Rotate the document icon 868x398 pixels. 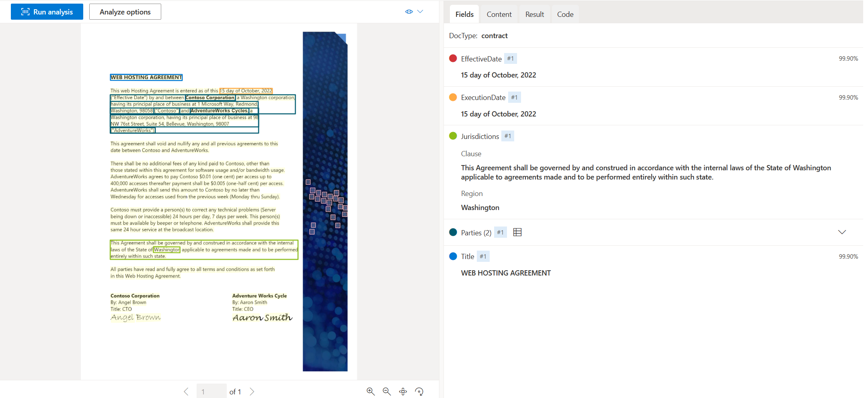point(419,391)
